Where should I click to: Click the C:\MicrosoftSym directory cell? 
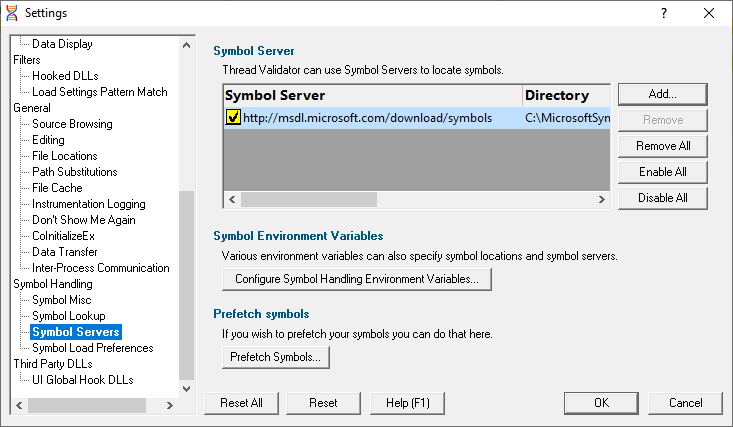567,118
